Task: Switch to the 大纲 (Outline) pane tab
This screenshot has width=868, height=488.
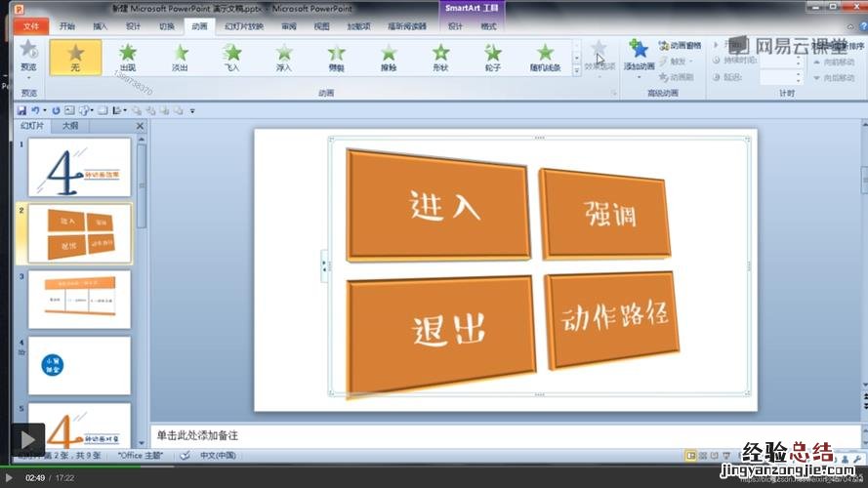Action: [70, 126]
